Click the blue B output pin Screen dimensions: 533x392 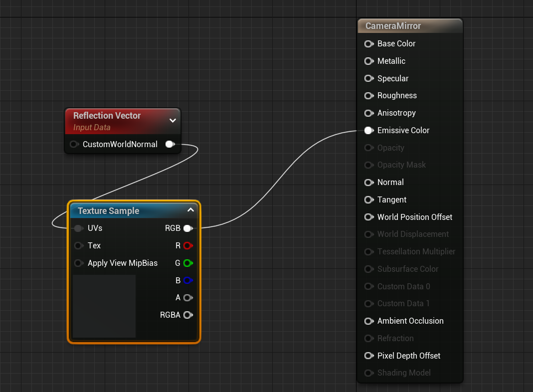tap(188, 280)
